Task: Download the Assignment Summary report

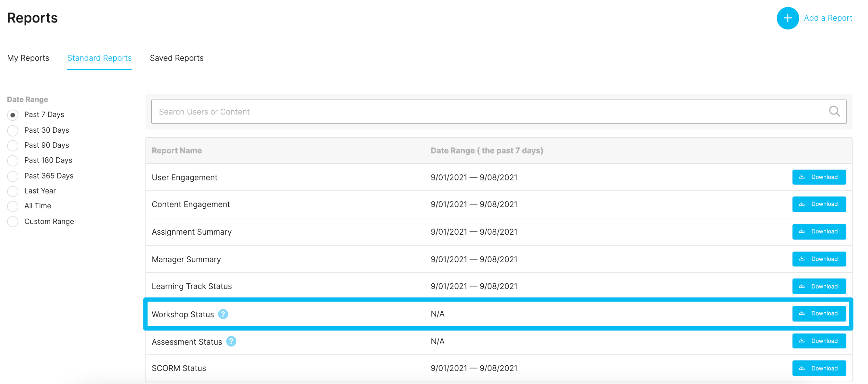Action: click(819, 232)
